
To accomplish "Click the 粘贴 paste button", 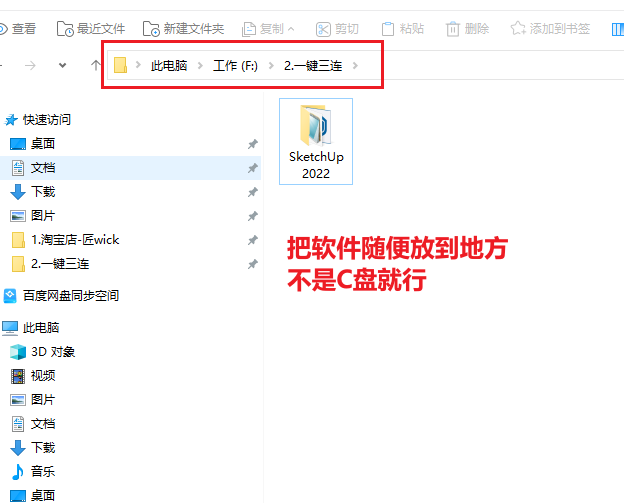I will [x=403, y=29].
